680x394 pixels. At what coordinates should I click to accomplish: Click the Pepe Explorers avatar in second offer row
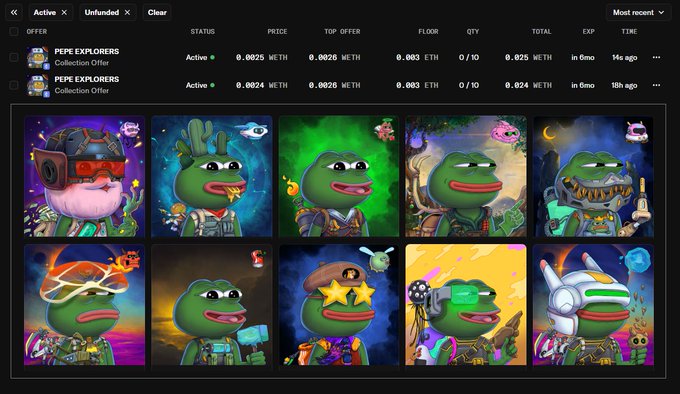(x=38, y=85)
